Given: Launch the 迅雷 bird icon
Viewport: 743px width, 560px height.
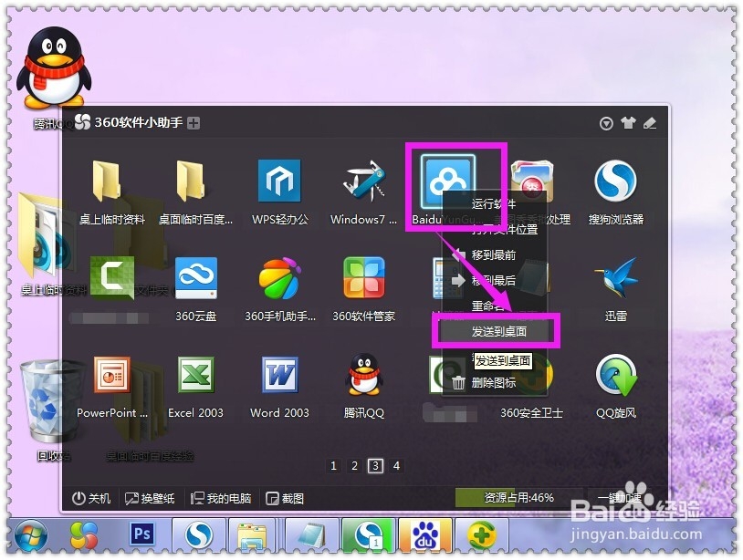Looking at the screenshot, I should click(x=615, y=278).
